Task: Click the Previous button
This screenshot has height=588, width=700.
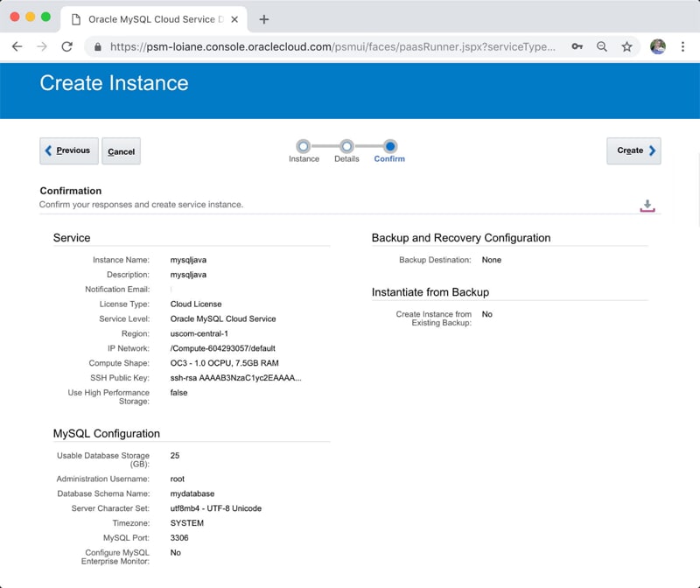Action: click(69, 150)
